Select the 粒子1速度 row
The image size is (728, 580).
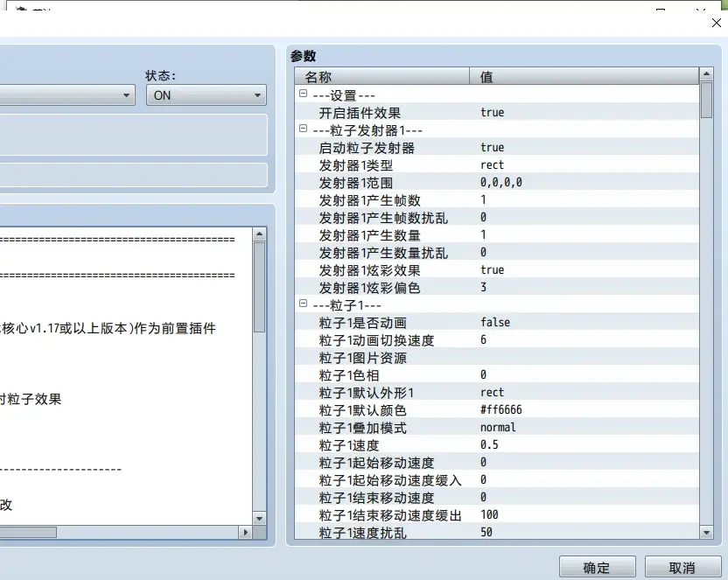pyautogui.click(x=497, y=445)
